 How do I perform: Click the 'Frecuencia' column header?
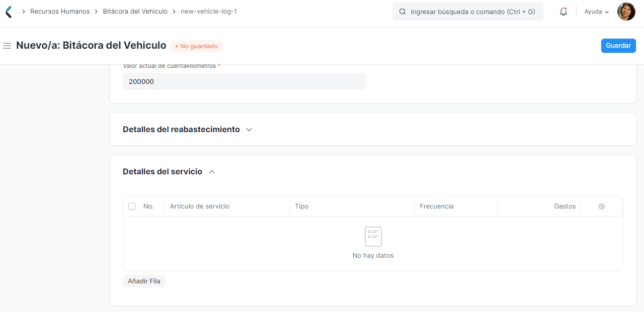(x=437, y=206)
